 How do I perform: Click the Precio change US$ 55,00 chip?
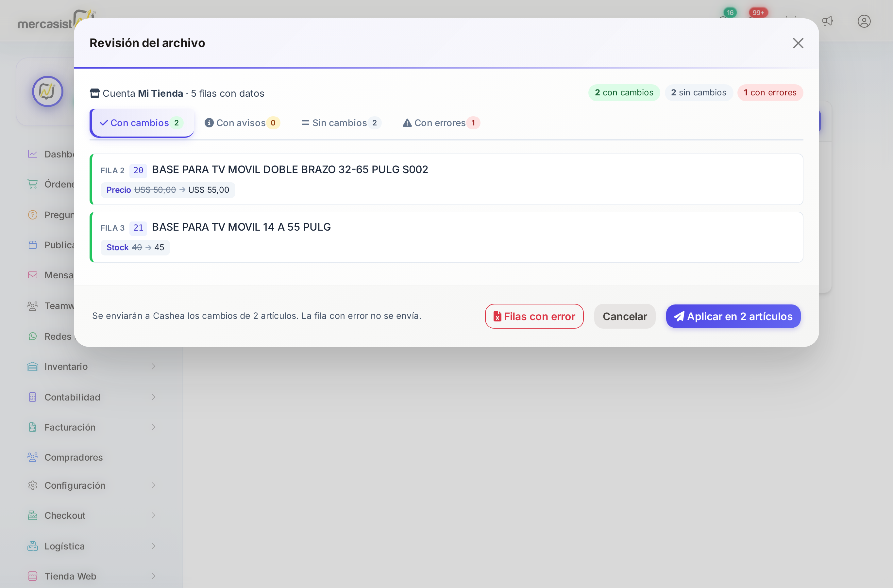tap(168, 190)
